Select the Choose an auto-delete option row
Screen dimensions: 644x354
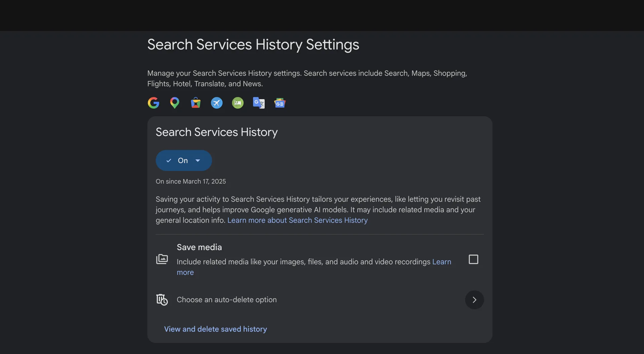click(x=320, y=300)
